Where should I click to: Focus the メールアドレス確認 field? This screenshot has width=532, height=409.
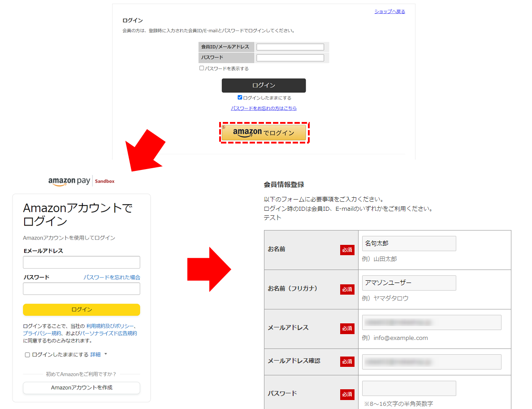click(x=432, y=362)
